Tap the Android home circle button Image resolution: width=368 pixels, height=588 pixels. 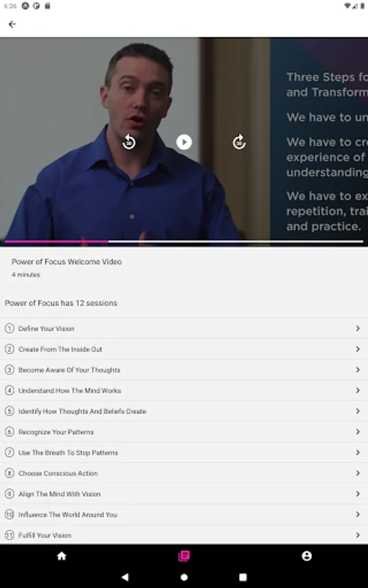[184, 577]
